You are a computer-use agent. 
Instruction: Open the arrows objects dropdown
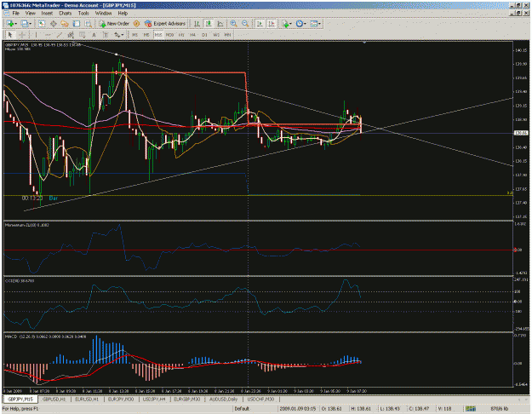tap(118, 35)
